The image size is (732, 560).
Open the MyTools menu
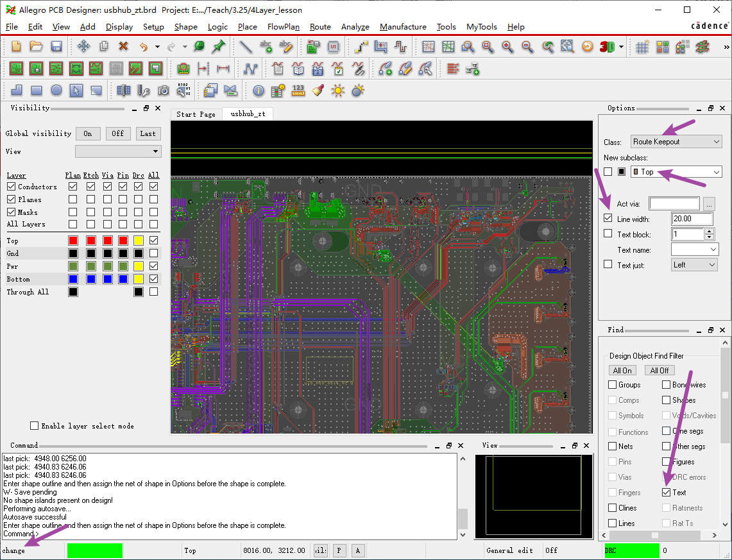(481, 26)
